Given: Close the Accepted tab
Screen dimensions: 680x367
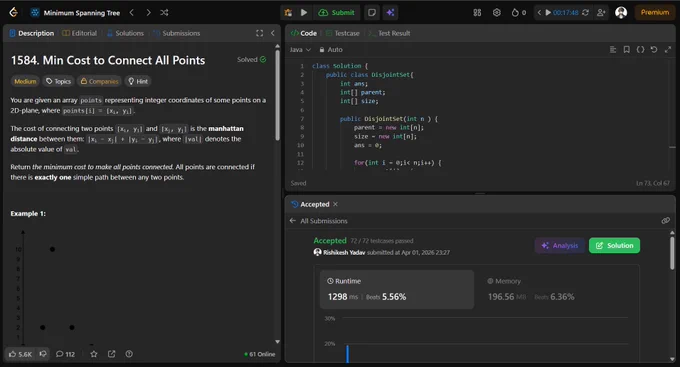Looking at the screenshot, I should point(335,204).
